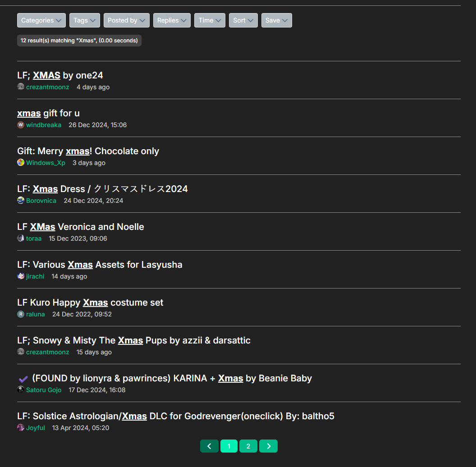Expand the Posted by dropdown
The width and height of the screenshot is (476, 467).
click(x=127, y=20)
